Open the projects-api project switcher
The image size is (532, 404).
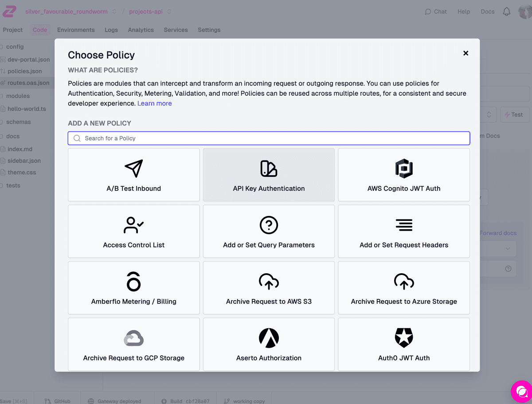(169, 12)
